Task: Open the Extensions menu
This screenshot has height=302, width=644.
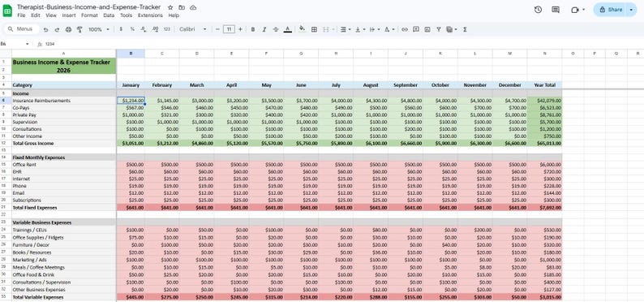Action: tap(150, 15)
